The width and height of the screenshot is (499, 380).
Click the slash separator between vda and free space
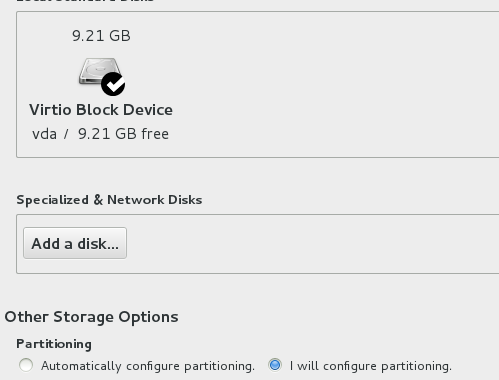tap(66, 134)
